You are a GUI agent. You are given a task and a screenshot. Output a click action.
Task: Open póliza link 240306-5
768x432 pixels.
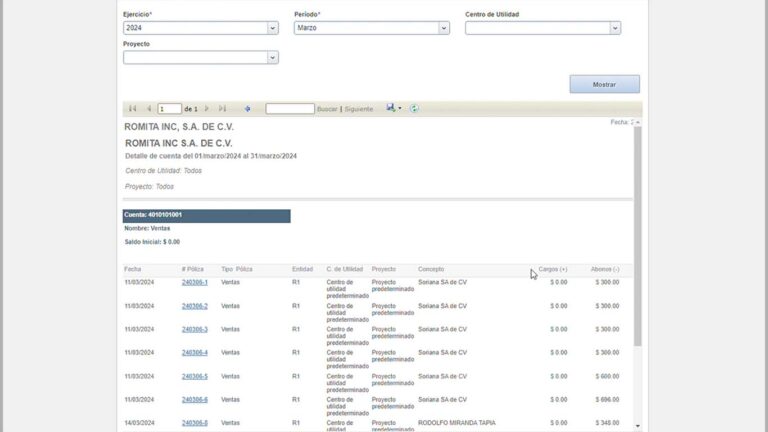click(x=194, y=376)
